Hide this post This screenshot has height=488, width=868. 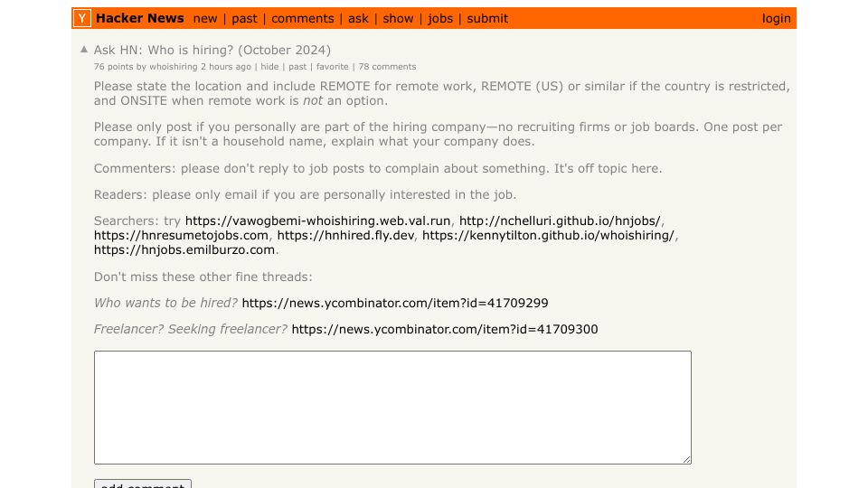click(x=269, y=66)
